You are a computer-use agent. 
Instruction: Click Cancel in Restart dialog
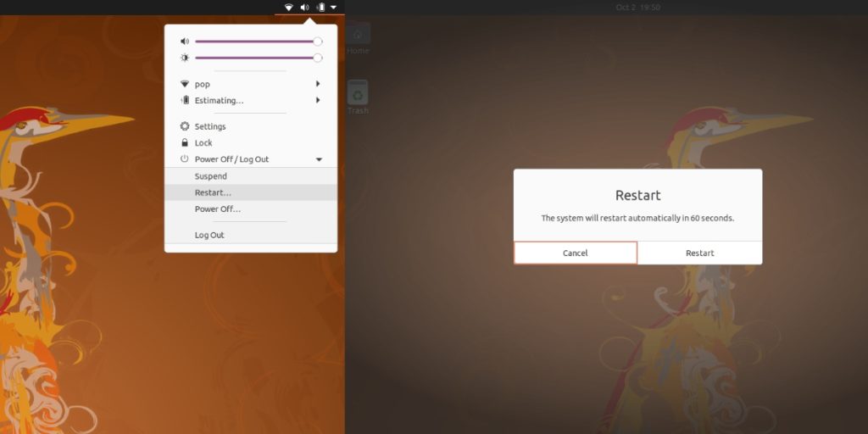point(576,253)
